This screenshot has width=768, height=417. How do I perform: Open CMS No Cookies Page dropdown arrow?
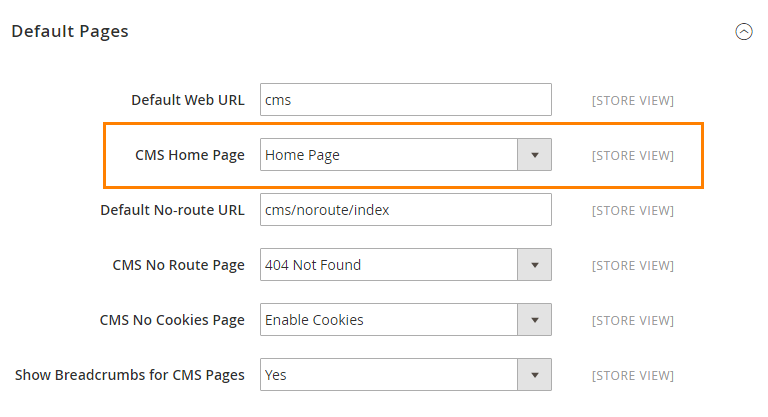(534, 319)
